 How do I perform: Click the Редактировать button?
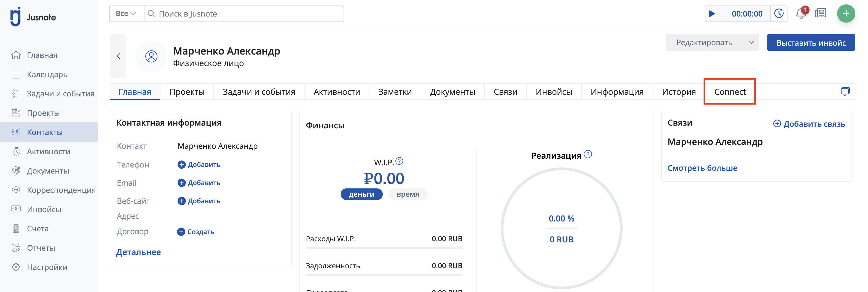click(x=704, y=42)
